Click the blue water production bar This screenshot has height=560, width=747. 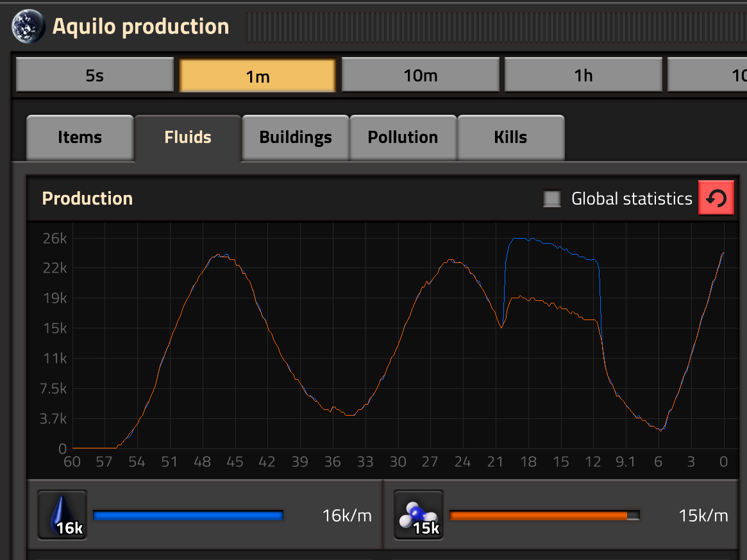(x=188, y=515)
